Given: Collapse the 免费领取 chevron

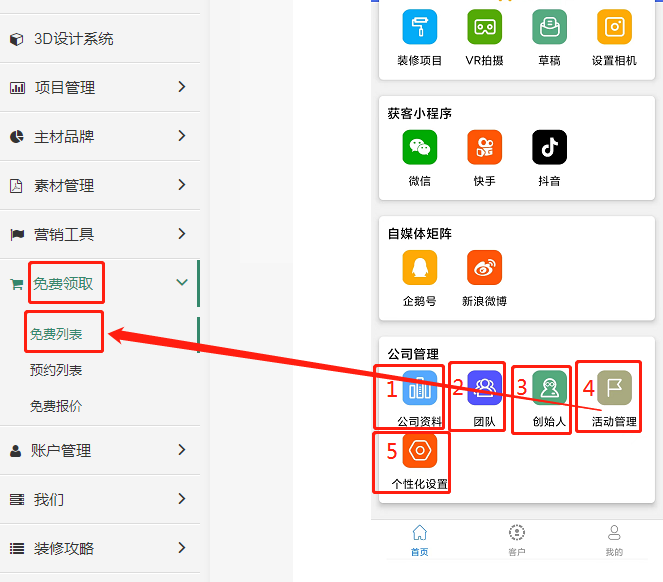Looking at the screenshot, I should (182, 282).
